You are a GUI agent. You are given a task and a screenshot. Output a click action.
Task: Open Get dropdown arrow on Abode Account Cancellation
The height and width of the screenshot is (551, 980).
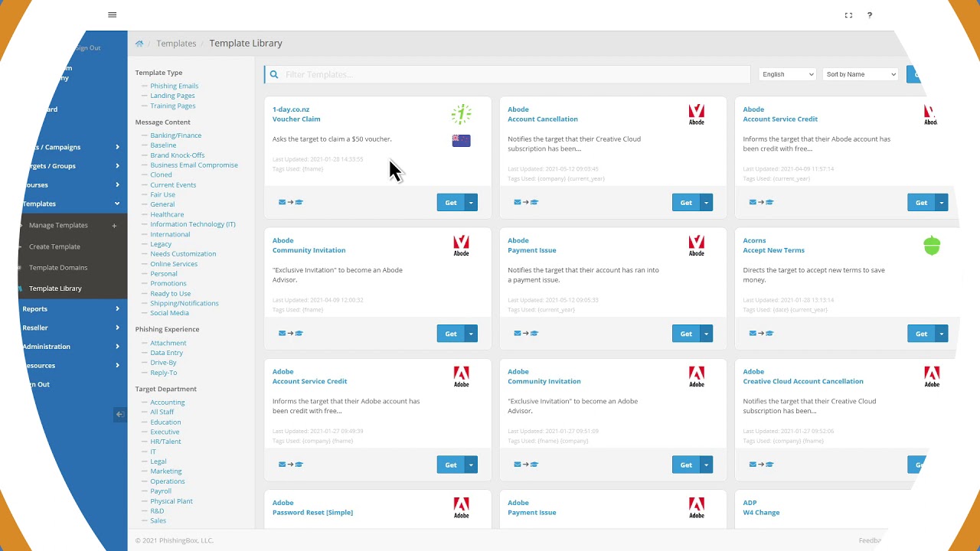706,203
